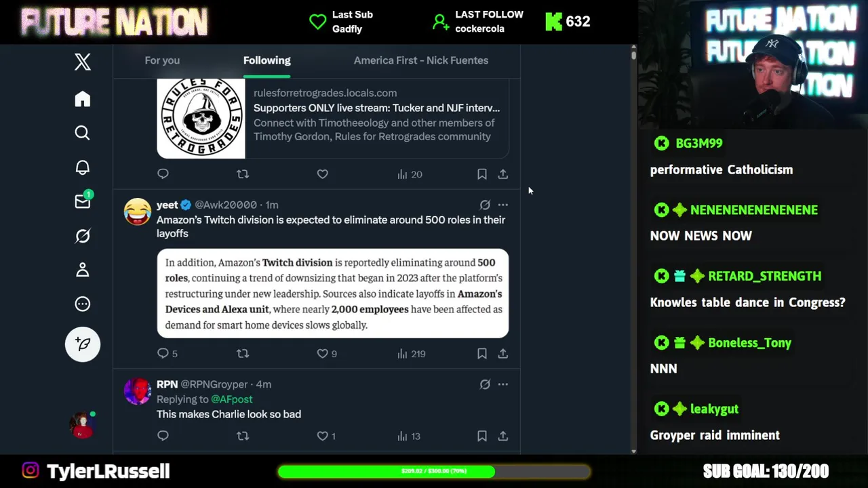
Task: Click the green donation goal progress bar
Action: point(434,471)
